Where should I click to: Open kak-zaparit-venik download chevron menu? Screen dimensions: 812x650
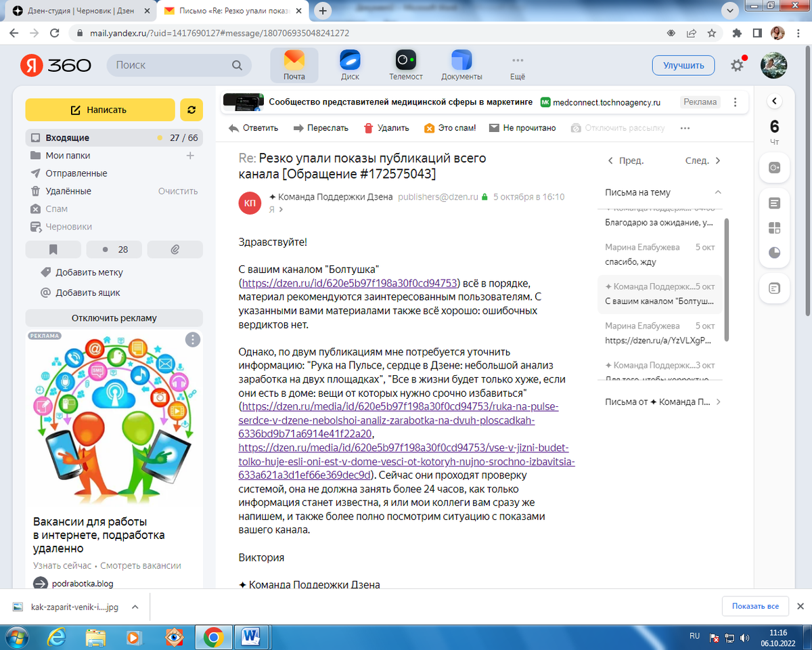coord(135,607)
